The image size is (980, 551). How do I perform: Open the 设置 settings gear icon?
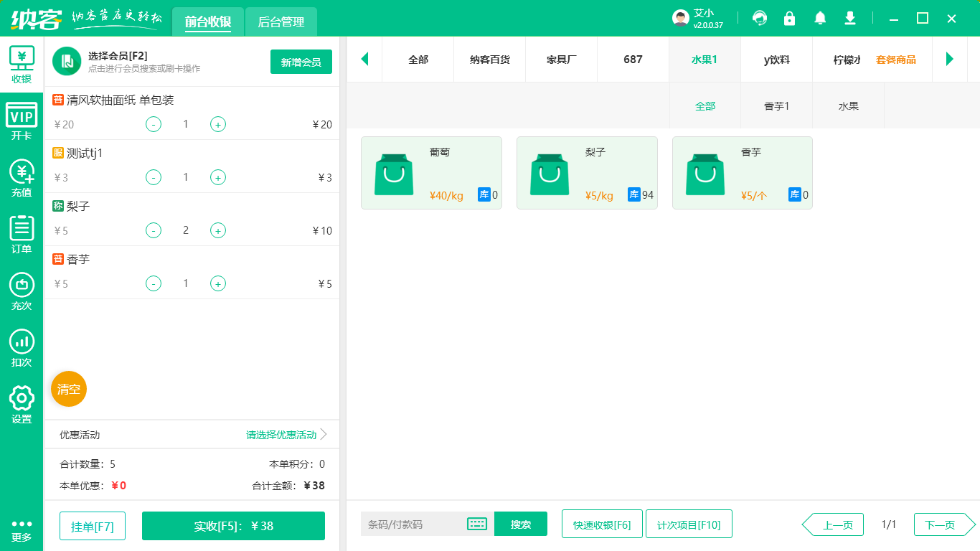point(22,405)
